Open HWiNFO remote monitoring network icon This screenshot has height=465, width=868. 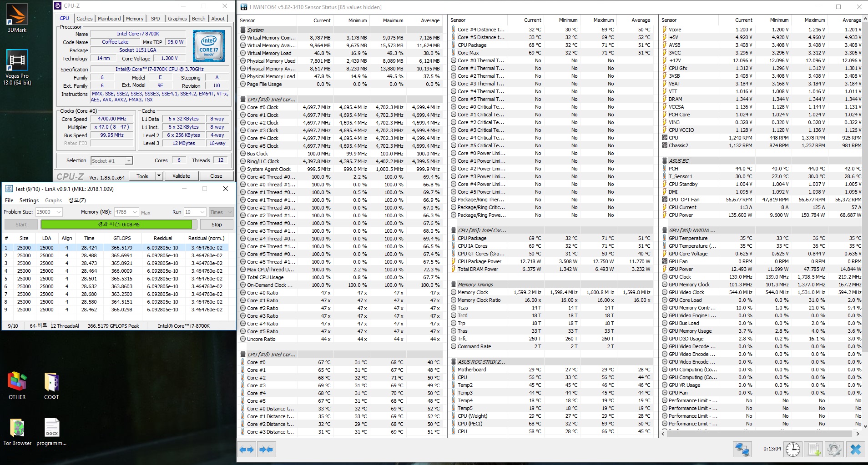pos(742,450)
